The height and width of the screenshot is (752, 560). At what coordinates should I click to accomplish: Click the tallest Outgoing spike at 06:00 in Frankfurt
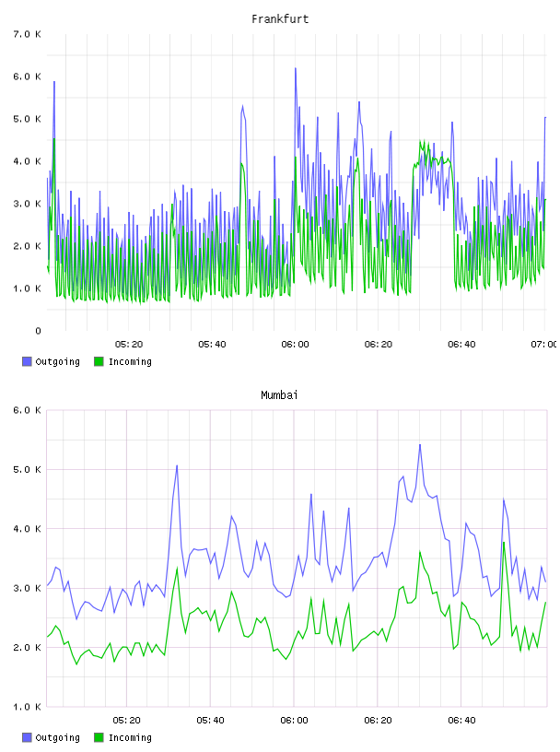tap(296, 68)
